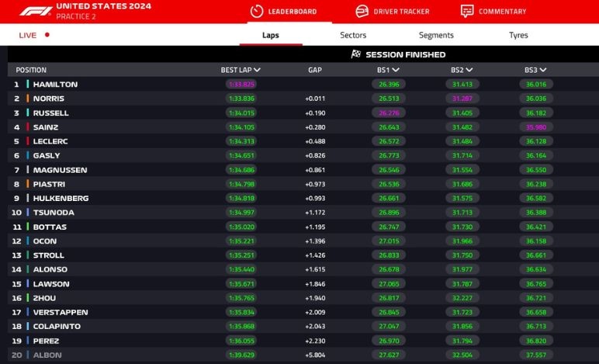Click the Driver Tracker helmet icon
This screenshot has width=599, height=364.
pyautogui.click(x=362, y=12)
